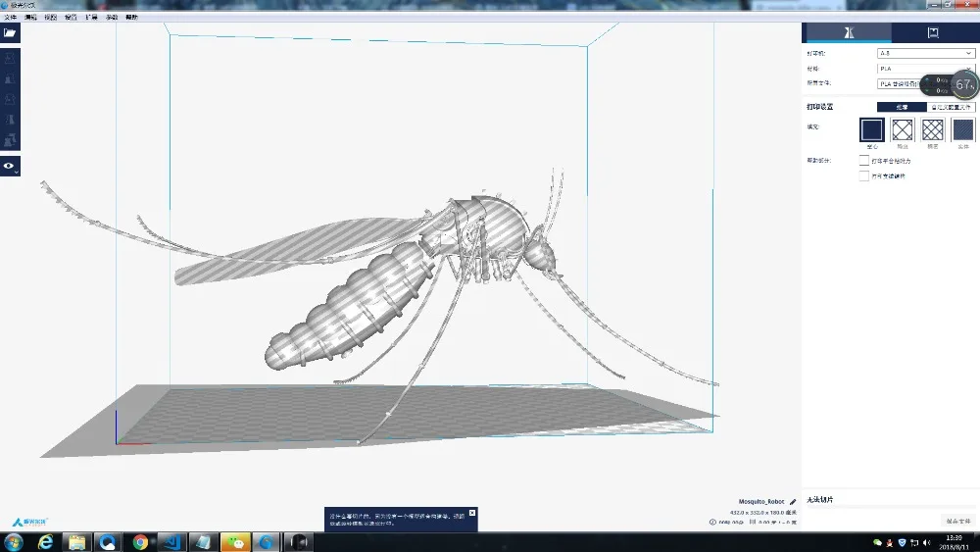
Task: Click the WeChat tray icon
Action: click(x=877, y=542)
